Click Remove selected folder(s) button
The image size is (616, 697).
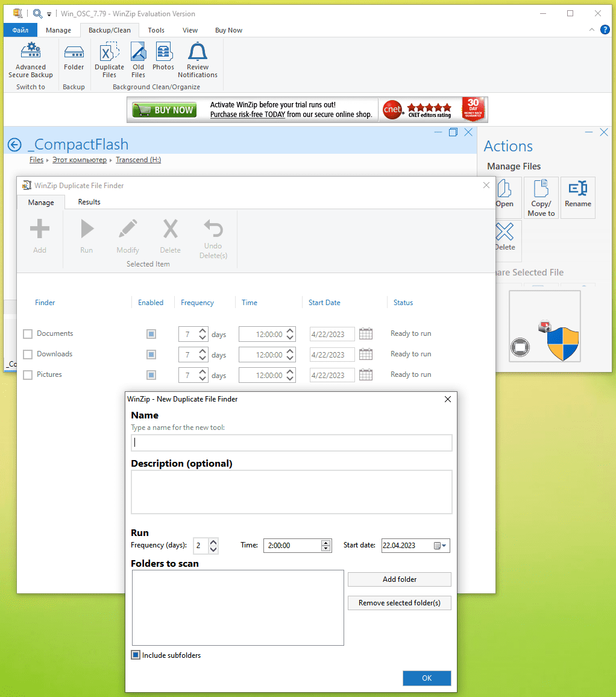[399, 603]
